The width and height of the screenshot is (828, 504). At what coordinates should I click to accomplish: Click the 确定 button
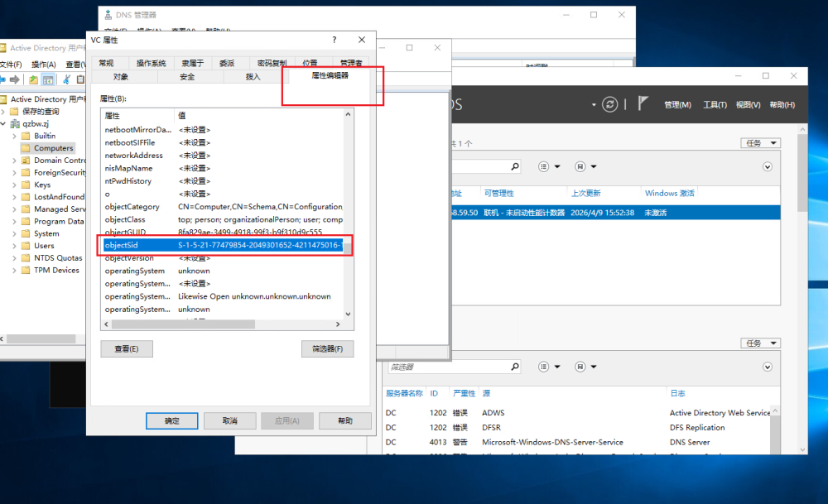tap(171, 420)
